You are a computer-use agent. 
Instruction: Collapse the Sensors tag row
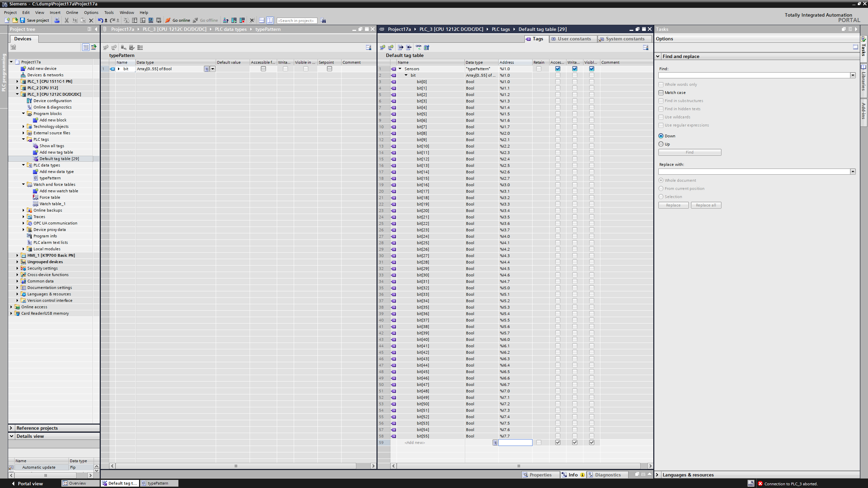click(x=400, y=69)
